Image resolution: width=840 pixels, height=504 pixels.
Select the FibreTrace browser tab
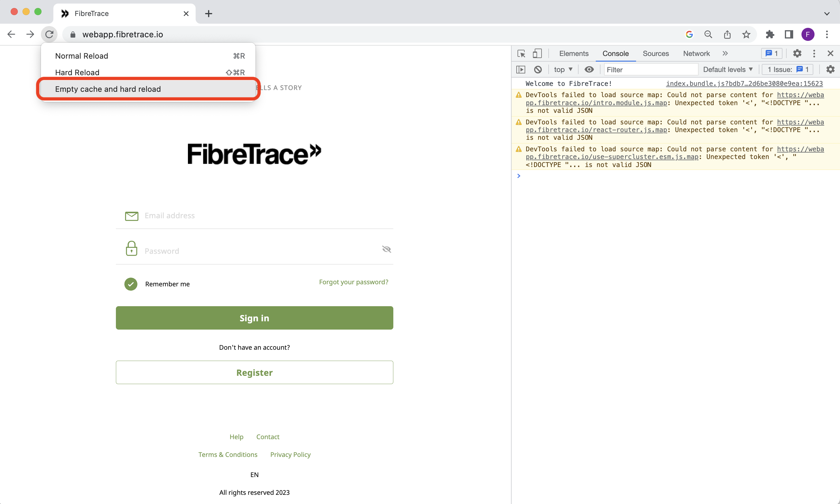click(124, 14)
